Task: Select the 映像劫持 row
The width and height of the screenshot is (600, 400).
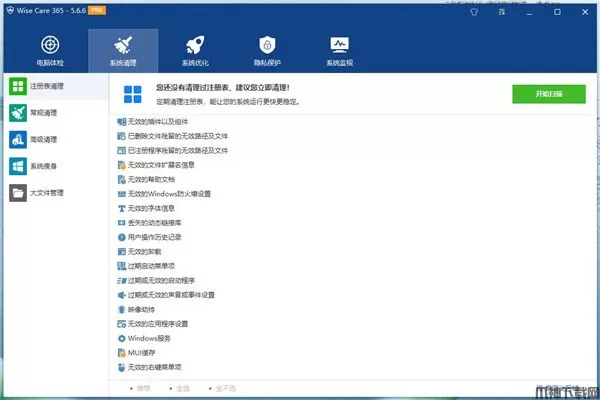Action: 136,309
